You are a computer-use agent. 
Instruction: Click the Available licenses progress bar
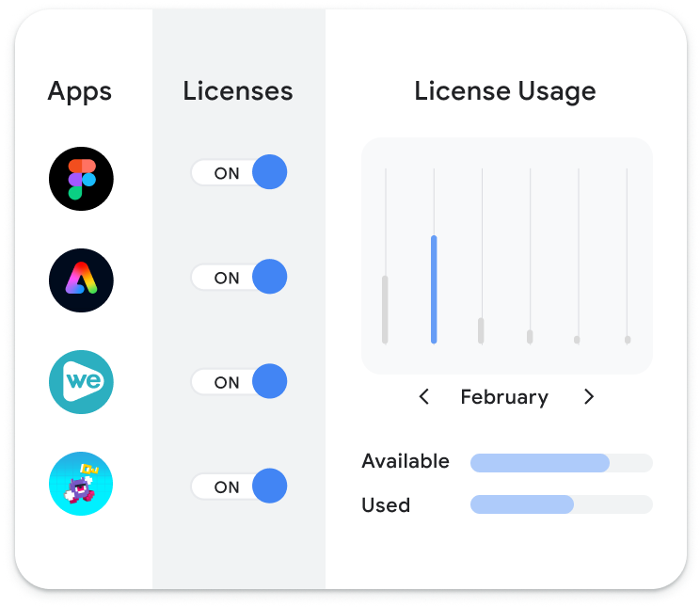562,463
